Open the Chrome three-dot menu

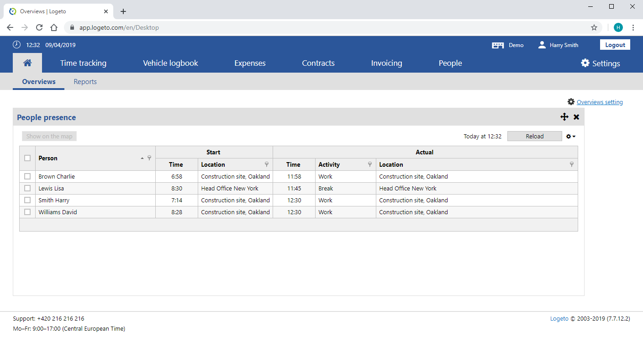pyautogui.click(x=633, y=27)
